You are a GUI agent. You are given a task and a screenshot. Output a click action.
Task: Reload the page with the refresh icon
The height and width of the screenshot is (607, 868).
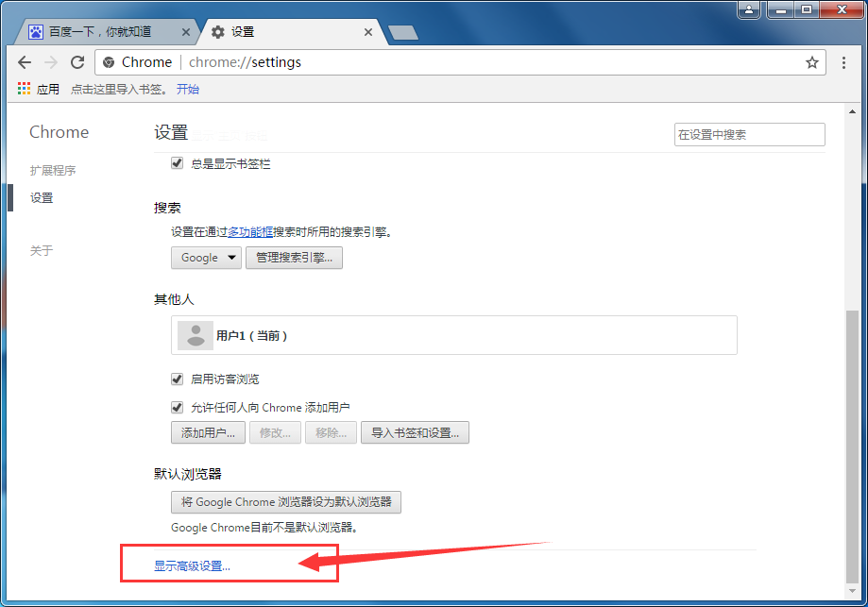coord(77,62)
